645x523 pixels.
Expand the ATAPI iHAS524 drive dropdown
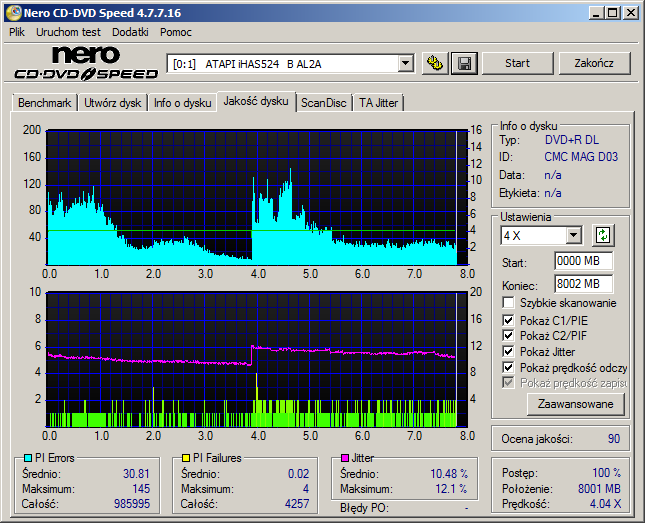[x=406, y=64]
